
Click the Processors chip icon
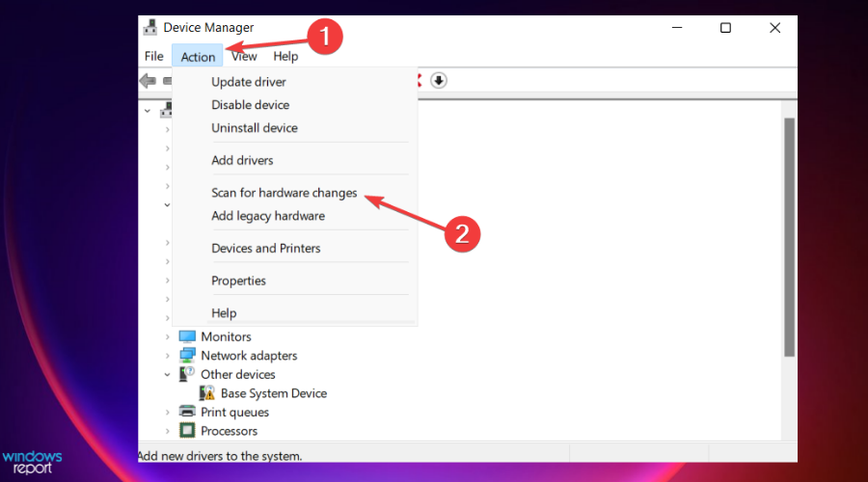pos(187,431)
